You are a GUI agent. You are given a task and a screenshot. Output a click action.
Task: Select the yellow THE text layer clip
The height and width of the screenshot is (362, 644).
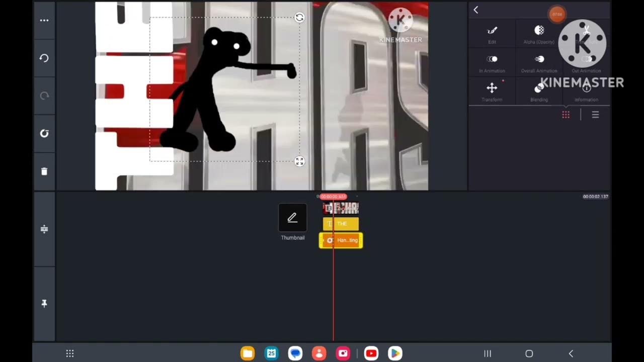point(341,224)
